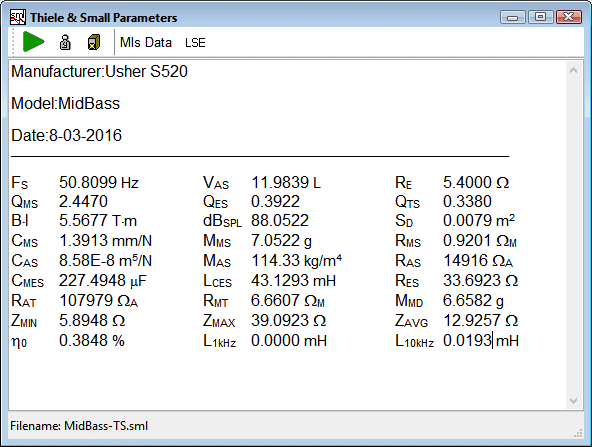
Task: Minimize the Thiele & Small Parameters window
Action: pos(512,17)
